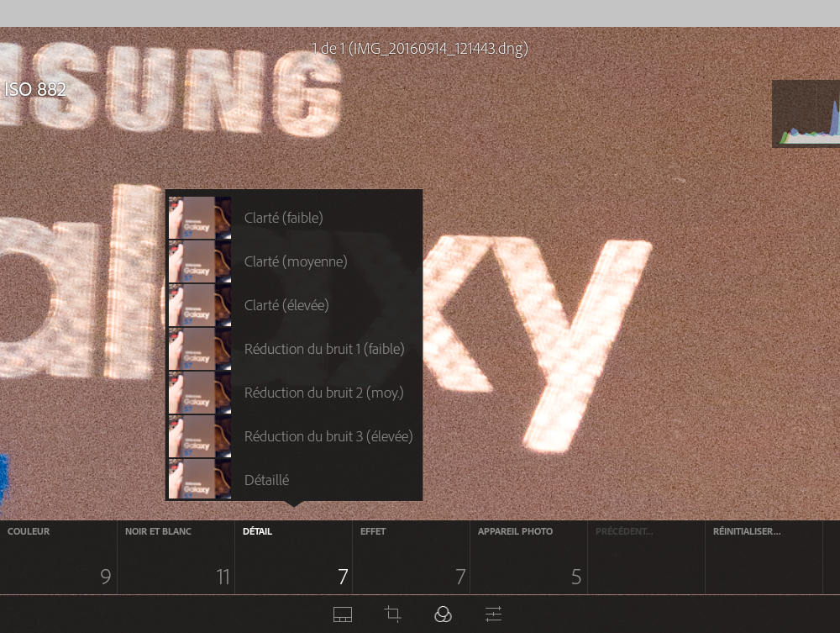The image size is (840, 633).
Task: Apply the Clarté (élevée) preset
Action: (294, 305)
